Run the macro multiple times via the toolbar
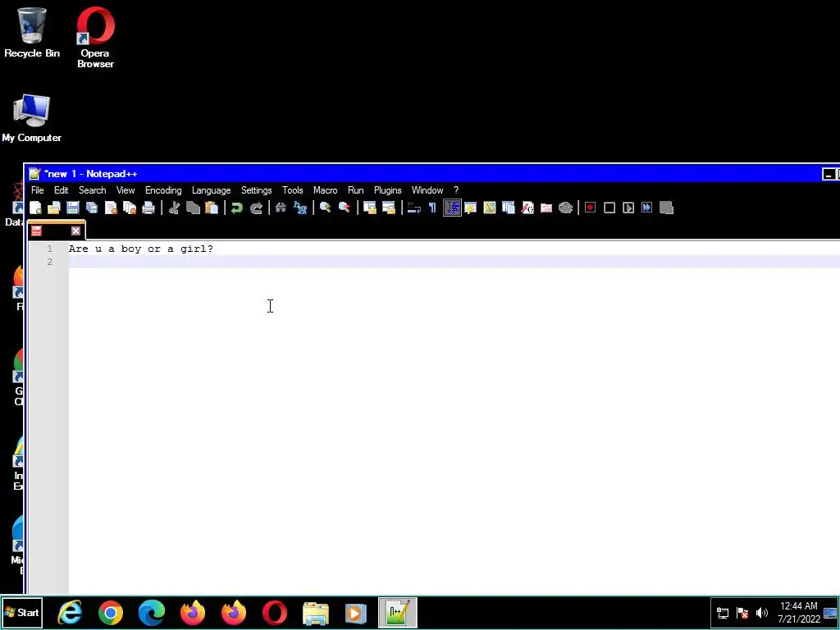Image resolution: width=840 pixels, height=630 pixels. (x=647, y=208)
